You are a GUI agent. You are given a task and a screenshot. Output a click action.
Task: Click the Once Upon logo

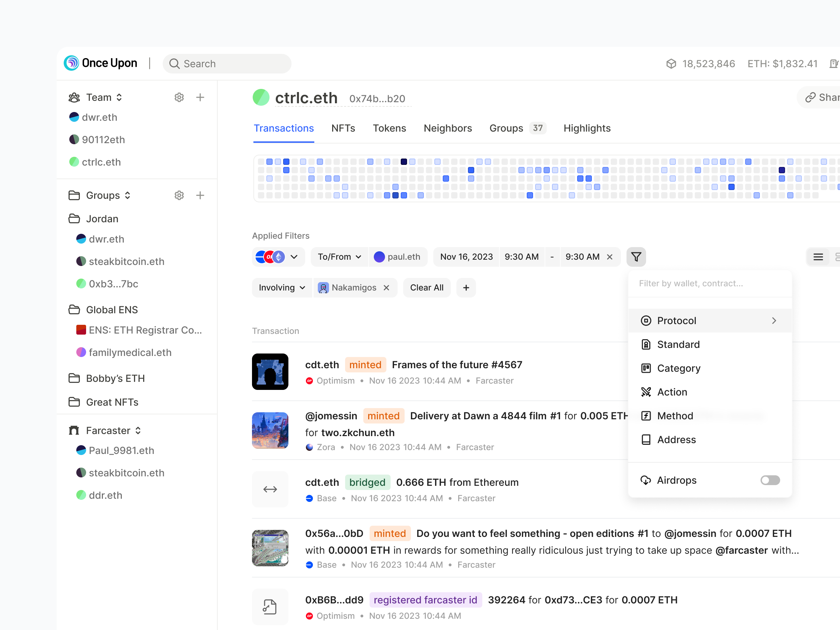click(x=101, y=63)
